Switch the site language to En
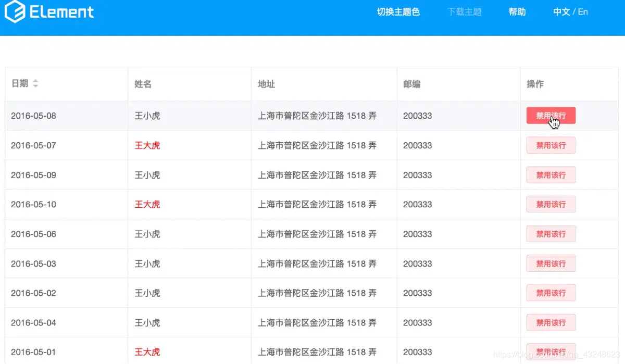The width and height of the screenshot is (625, 364). (583, 11)
